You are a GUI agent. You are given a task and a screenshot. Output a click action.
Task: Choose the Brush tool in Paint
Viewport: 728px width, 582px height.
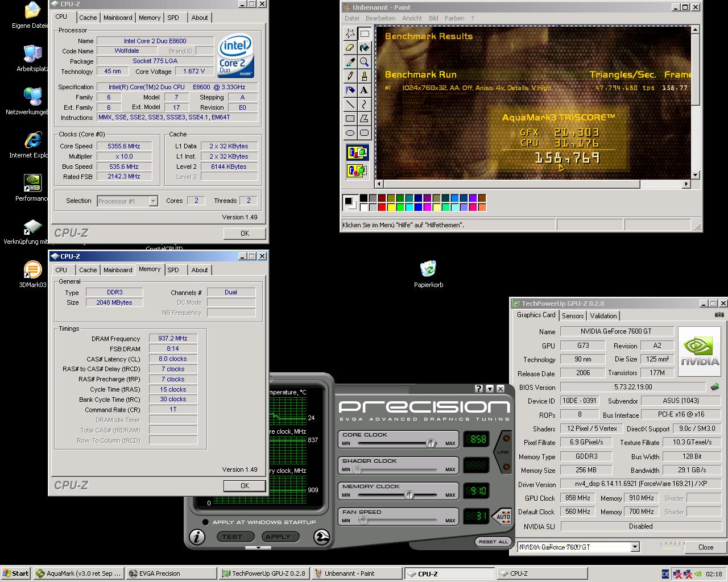pyautogui.click(x=365, y=76)
